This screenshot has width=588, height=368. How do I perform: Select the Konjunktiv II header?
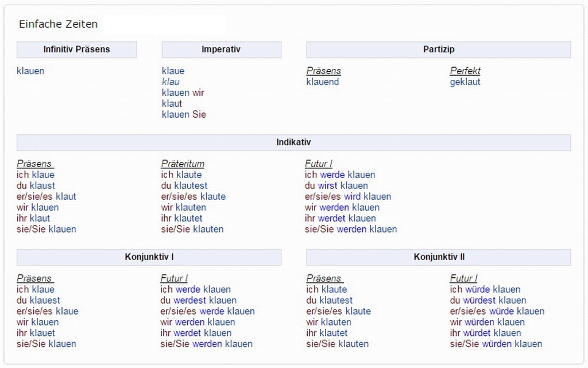tap(438, 257)
